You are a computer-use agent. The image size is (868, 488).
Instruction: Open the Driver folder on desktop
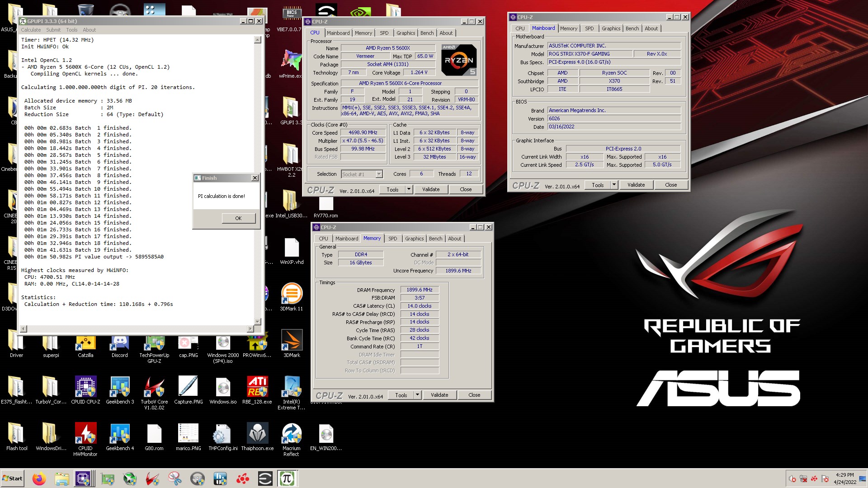17,343
